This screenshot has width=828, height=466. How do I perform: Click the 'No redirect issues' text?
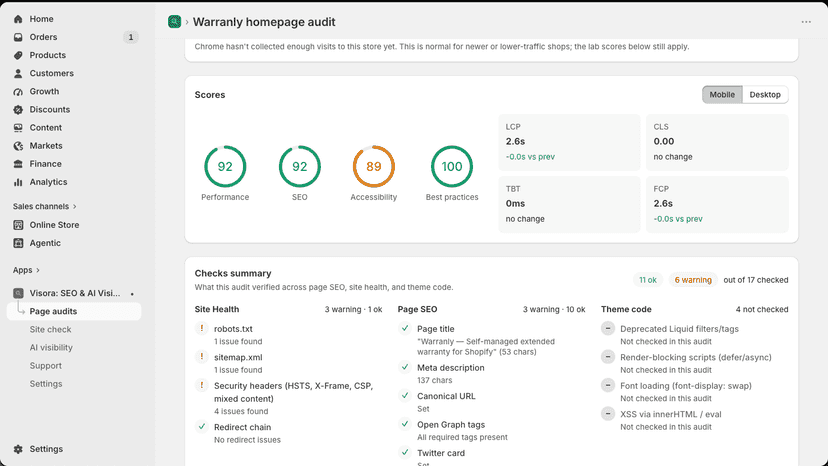[x=247, y=440]
